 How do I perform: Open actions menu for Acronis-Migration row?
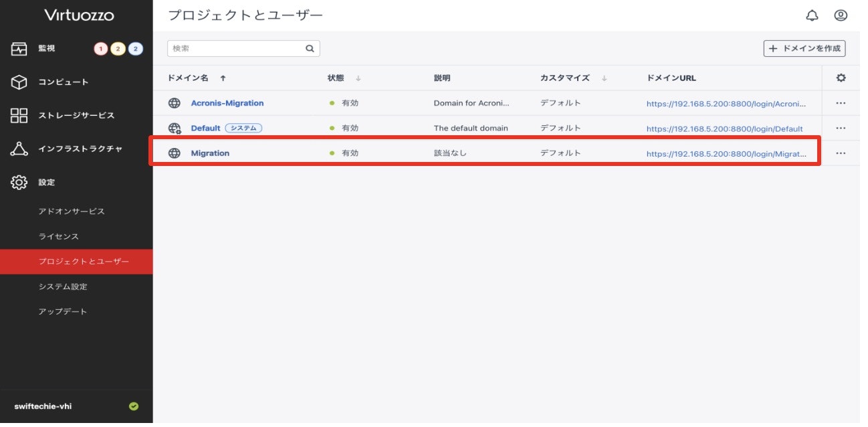[841, 103]
